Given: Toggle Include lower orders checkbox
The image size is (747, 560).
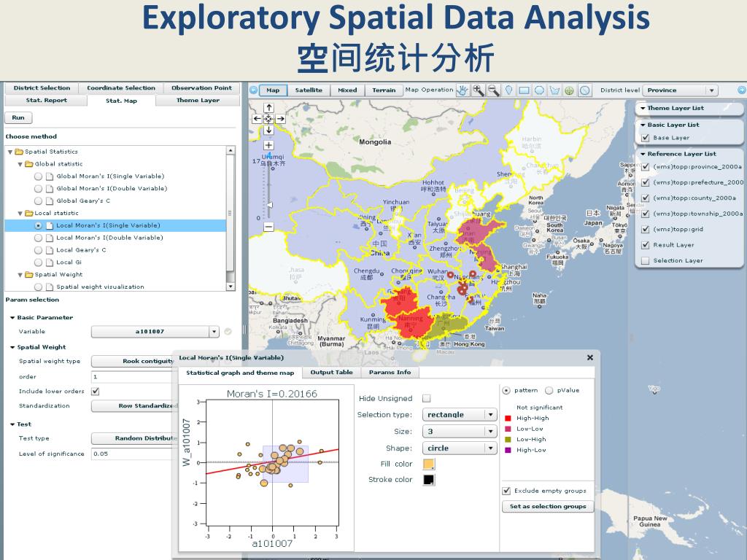Looking at the screenshot, I should point(96,392).
